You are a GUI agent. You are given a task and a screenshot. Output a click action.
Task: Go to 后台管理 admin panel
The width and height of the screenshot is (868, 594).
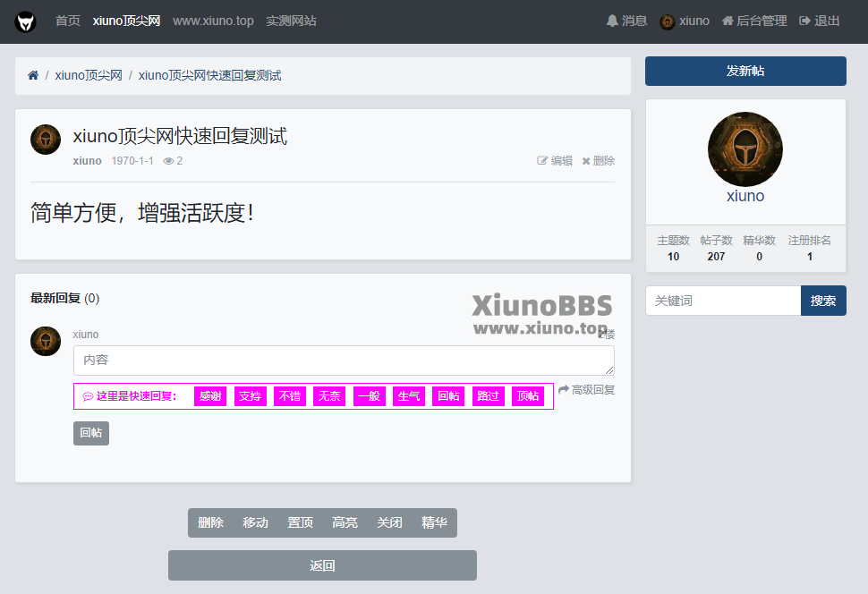pos(754,21)
